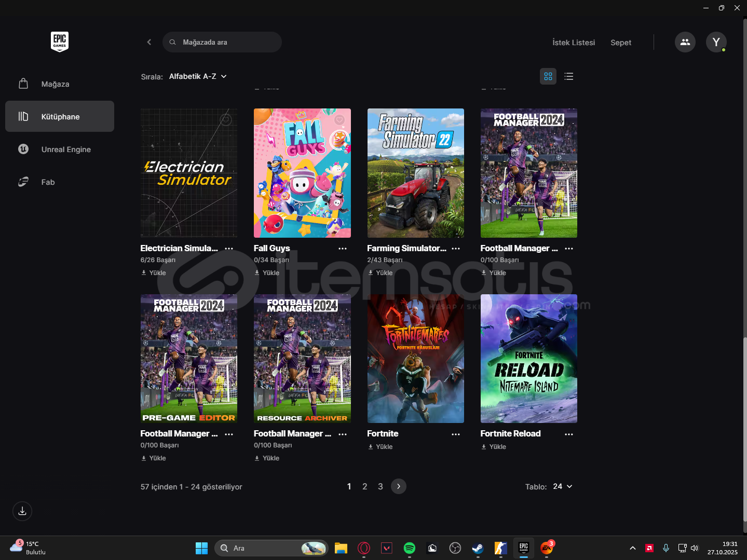Screen dimensions: 747x560
Task: Expand the Tablo 24 page size dropdown
Action: tap(562, 486)
